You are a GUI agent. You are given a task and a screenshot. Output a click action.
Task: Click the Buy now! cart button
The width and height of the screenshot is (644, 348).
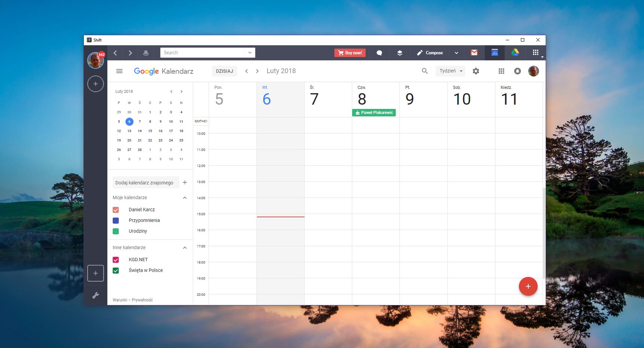point(350,53)
